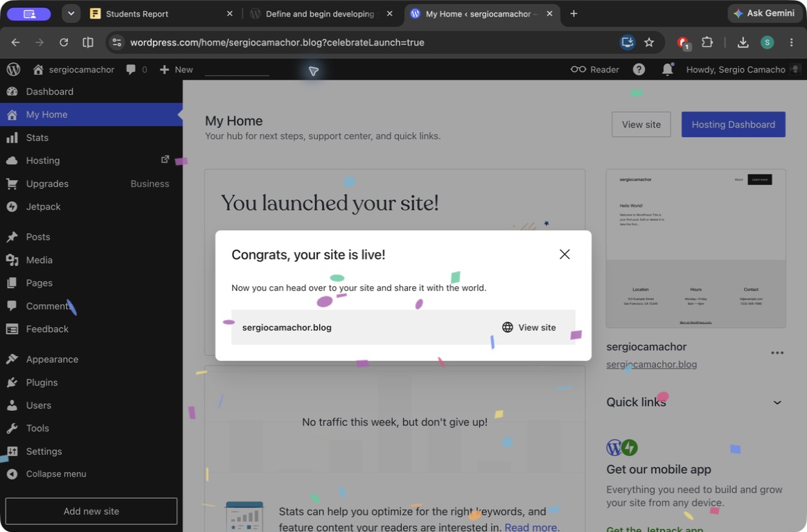Go back in browser
Viewport: 807px width, 532px height.
point(15,42)
